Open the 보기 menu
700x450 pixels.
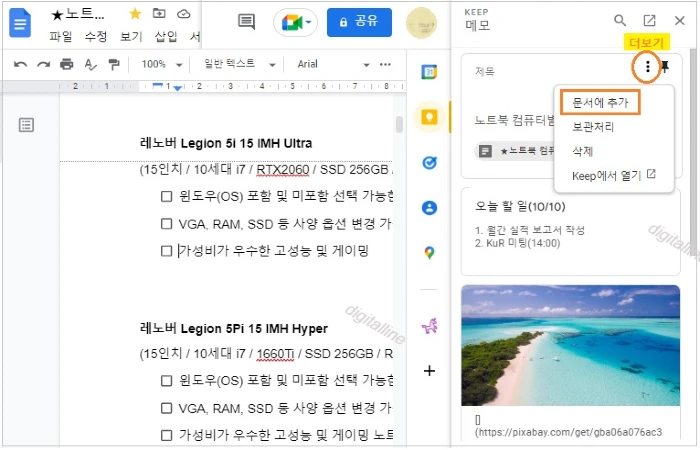pos(131,37)
